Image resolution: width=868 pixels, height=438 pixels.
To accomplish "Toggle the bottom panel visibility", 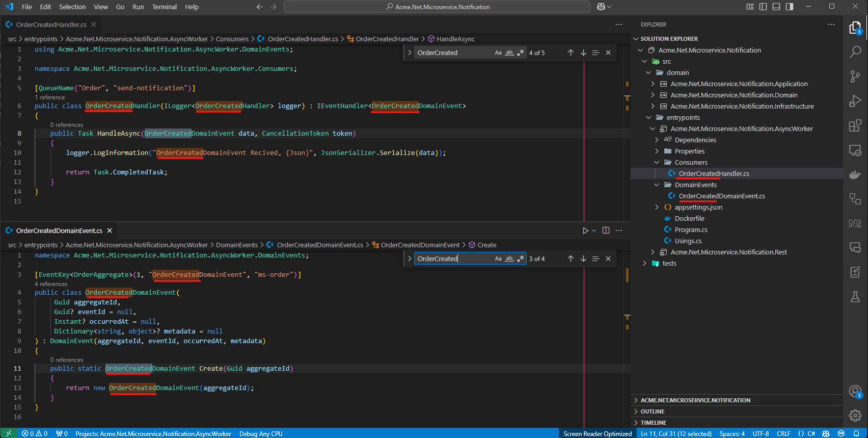I will pos(776,7).
